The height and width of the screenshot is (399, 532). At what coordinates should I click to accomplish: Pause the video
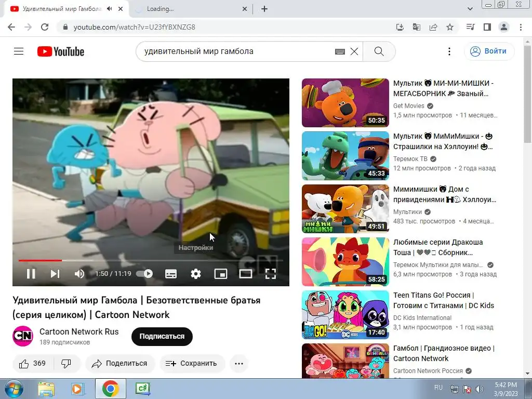(31, 274)
